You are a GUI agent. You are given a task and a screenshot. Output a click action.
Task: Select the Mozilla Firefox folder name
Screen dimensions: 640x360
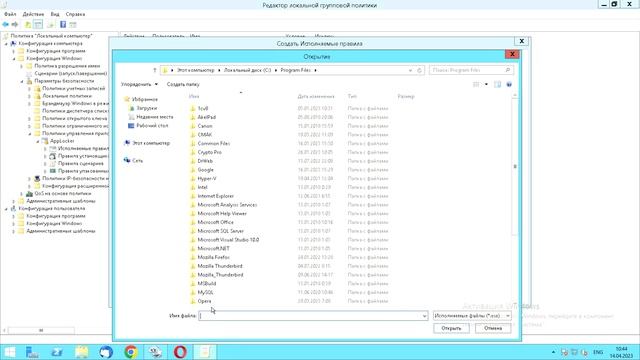point(214,258)
